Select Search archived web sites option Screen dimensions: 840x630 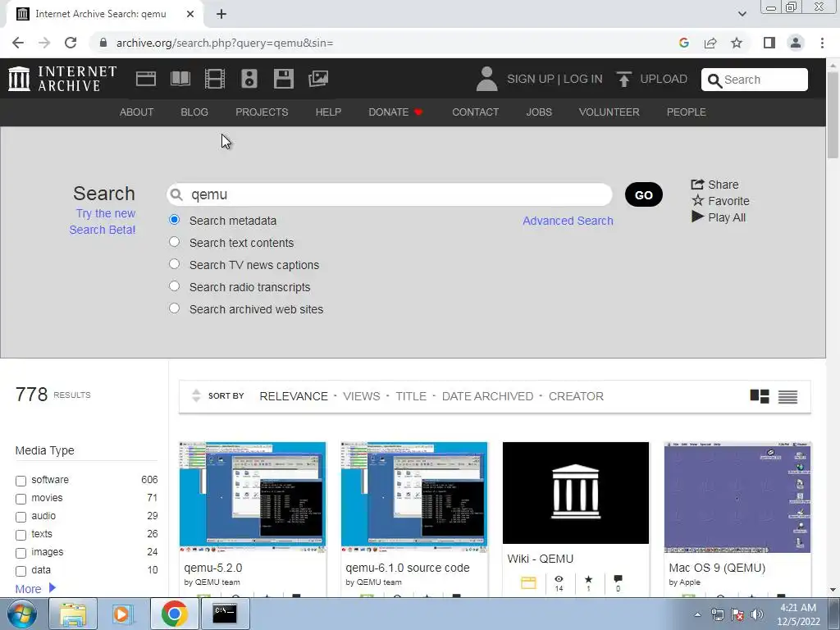coord(174,308)
